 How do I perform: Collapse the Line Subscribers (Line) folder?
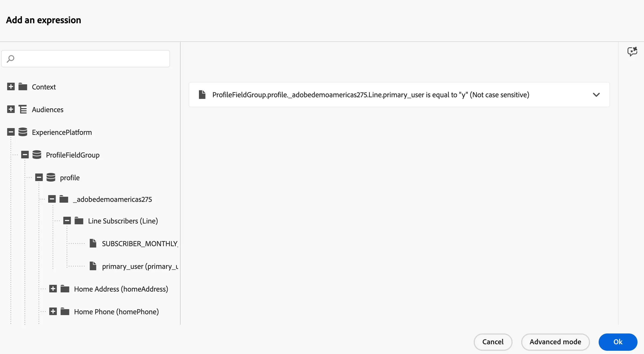[x=67, y=221]
